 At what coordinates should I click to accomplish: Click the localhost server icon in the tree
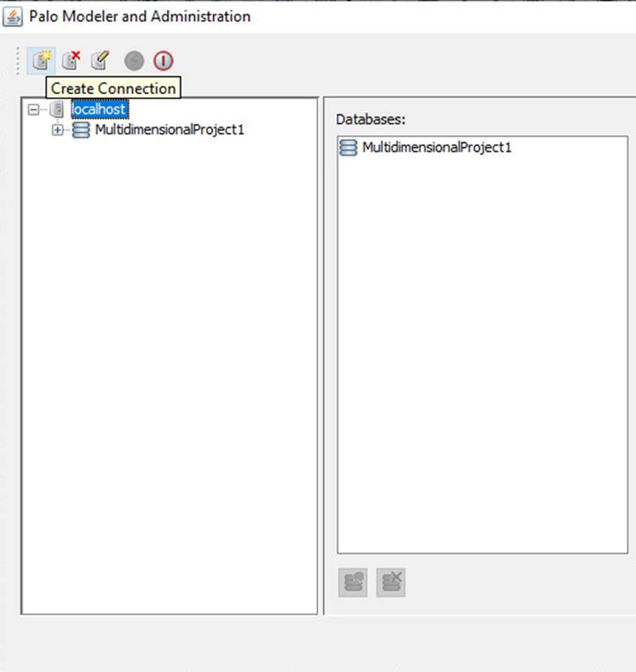tap(57, 110)
